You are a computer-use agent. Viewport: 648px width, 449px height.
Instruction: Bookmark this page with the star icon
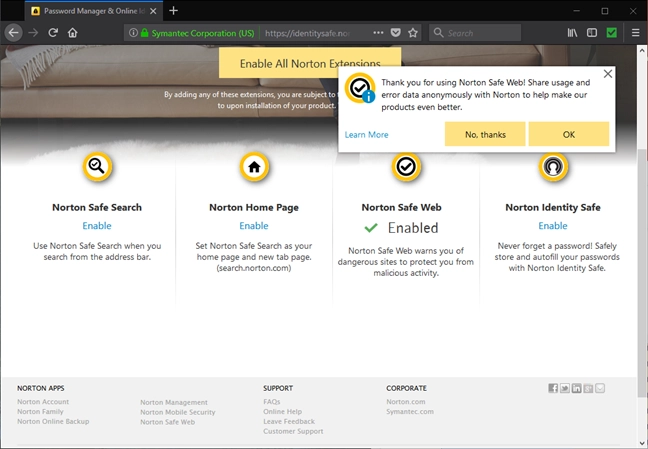tap(413, 33)
